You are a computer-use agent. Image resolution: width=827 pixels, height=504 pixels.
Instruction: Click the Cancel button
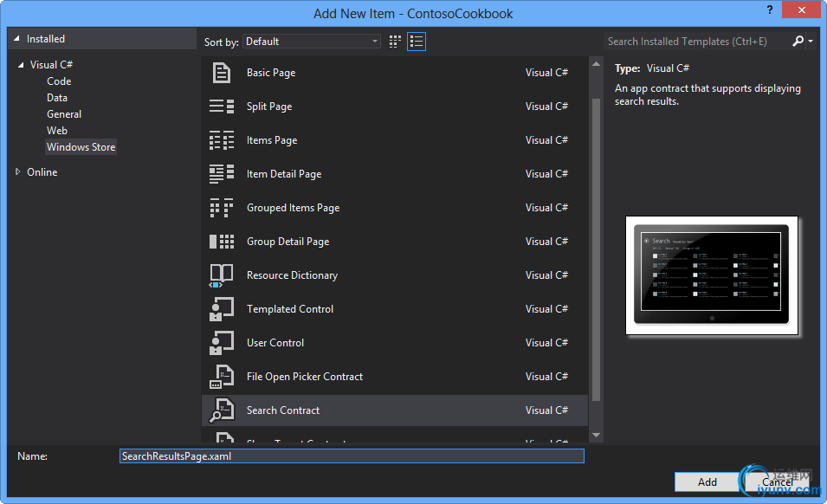coord(777,481)
